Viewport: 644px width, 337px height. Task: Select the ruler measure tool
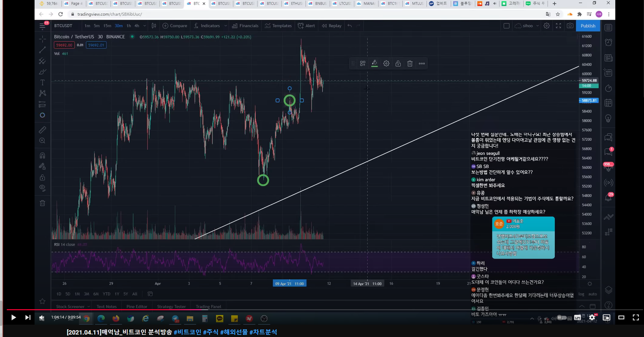42,130
